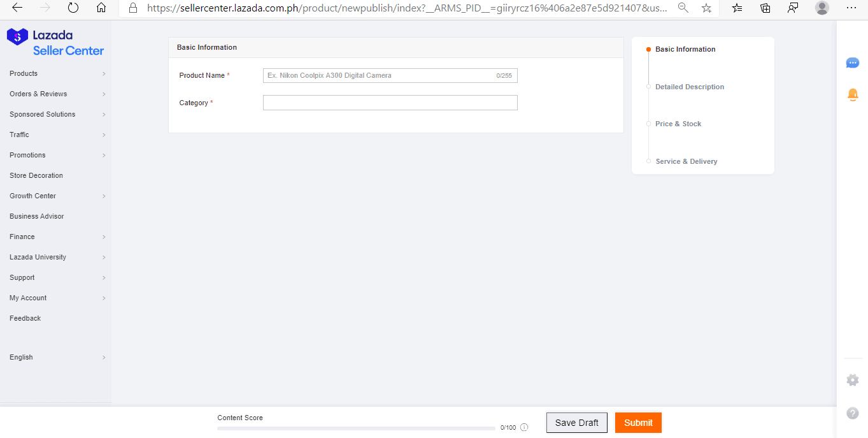Open the settings gear icon
868x438 pixels.
(x=852, y=380)
